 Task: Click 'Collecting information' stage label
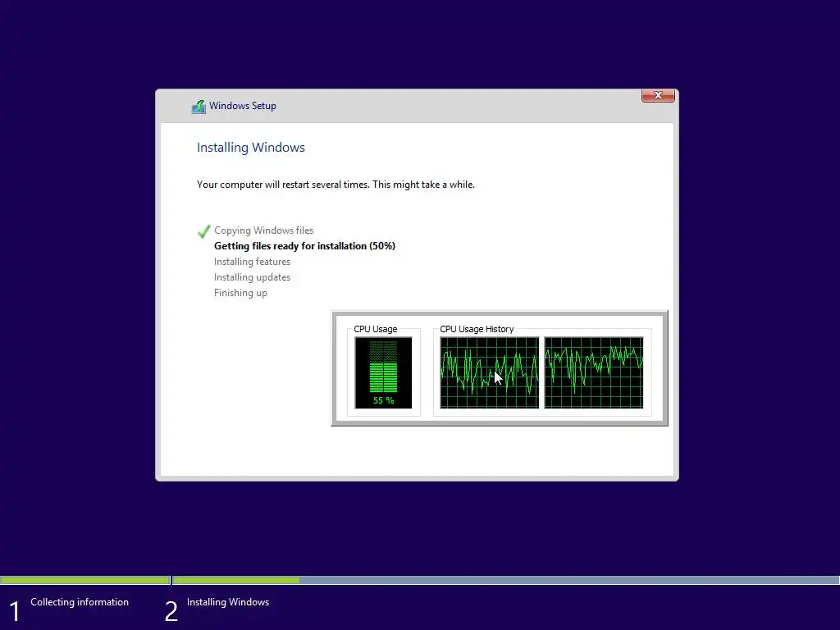(x=80, y=602)
